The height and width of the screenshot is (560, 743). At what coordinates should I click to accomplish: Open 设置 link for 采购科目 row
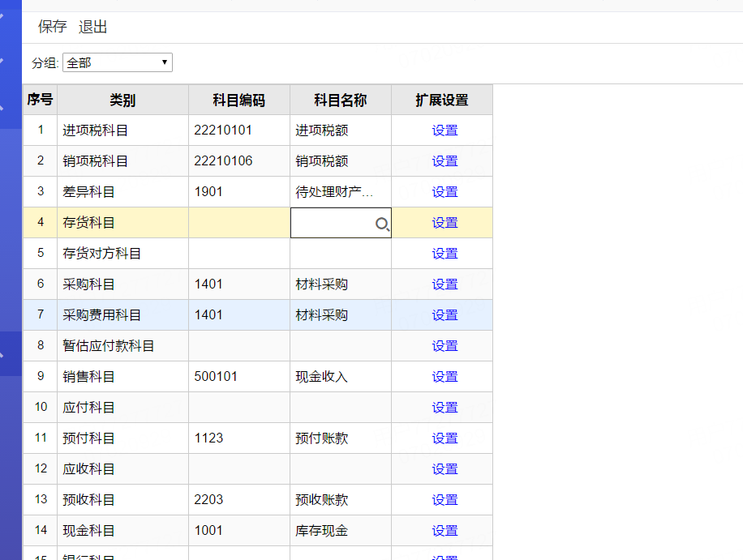pyautogui.click(x=445, y=284)
